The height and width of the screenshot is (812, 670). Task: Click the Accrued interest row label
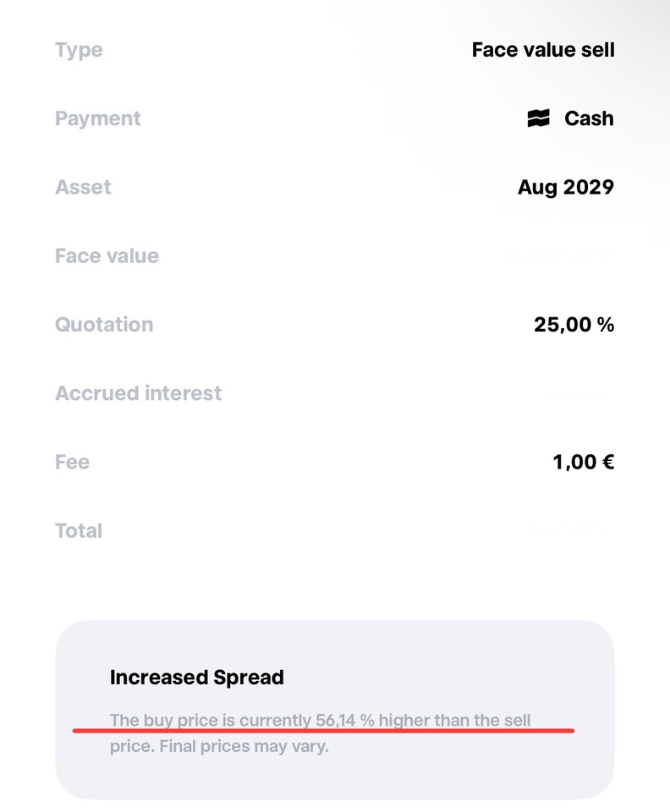pyautogui.click(x=139, y=393)
